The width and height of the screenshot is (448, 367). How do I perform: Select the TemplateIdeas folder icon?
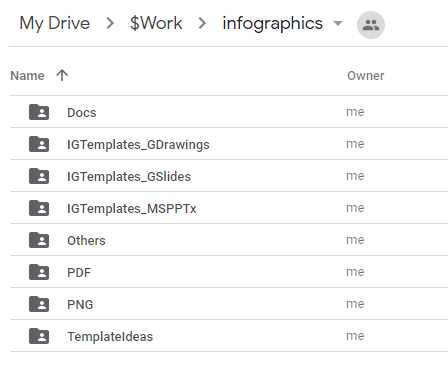pos(39,336)
